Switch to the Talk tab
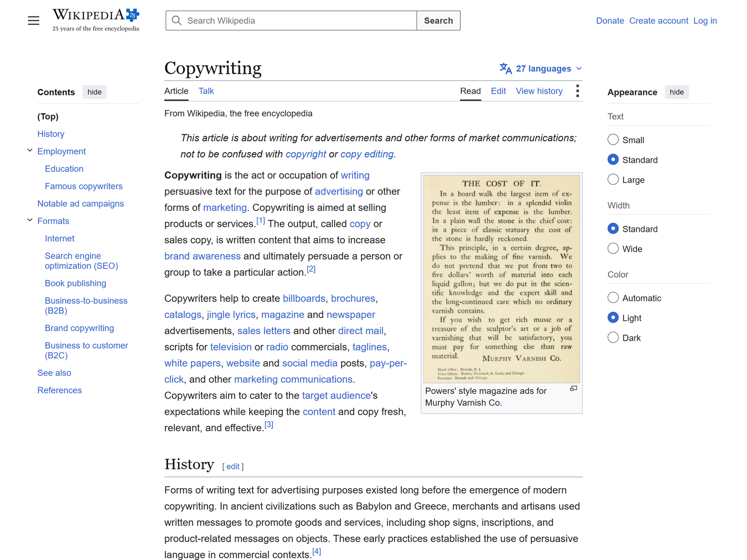747x560 pixels. pyautogui.click(x=206, y=91)
